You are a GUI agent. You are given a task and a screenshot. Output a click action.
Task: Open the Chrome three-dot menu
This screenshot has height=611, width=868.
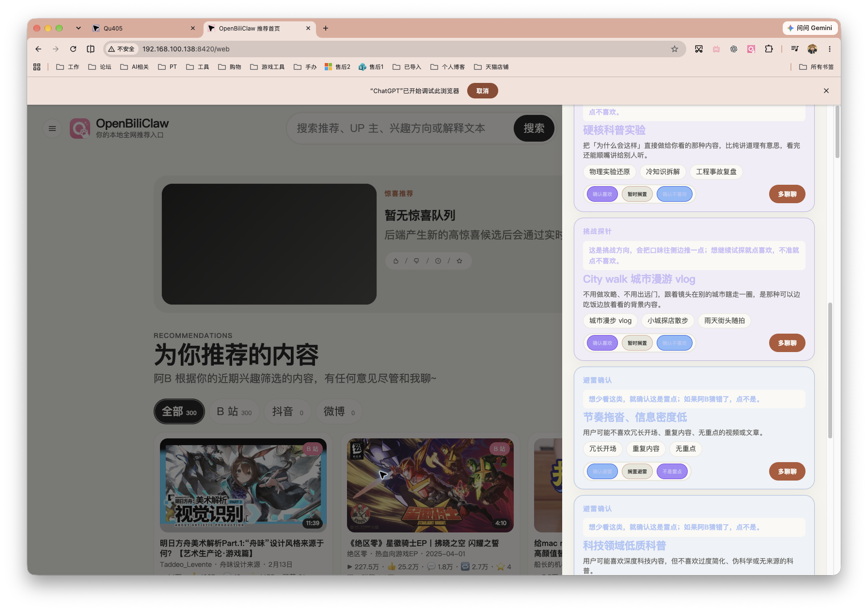click(830, 49)
